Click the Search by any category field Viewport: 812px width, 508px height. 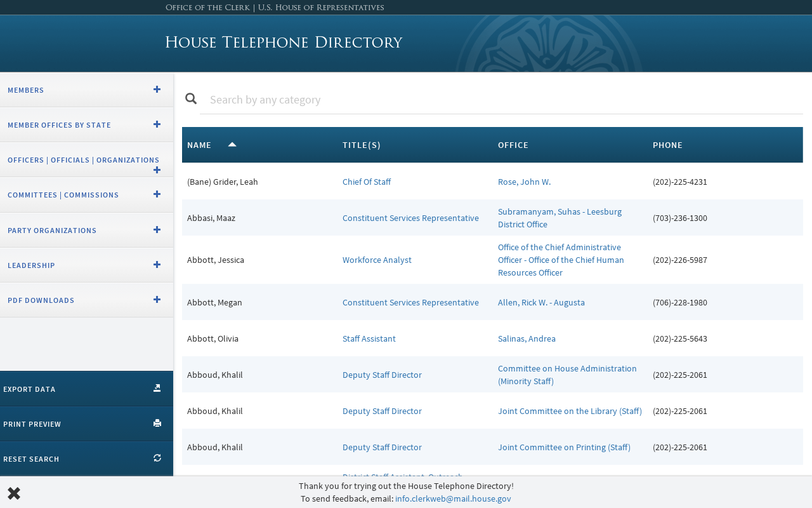[x=501, y=100]
